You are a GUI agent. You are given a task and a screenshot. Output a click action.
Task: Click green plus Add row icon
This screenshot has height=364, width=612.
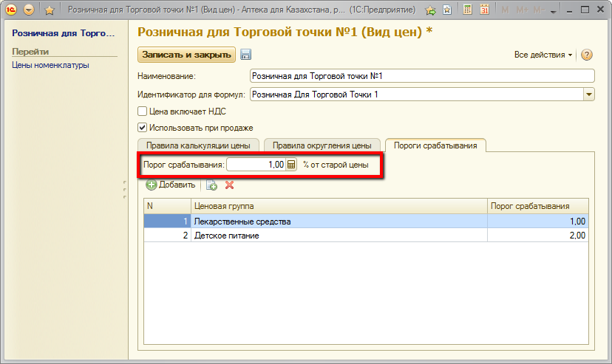(152, 185)
